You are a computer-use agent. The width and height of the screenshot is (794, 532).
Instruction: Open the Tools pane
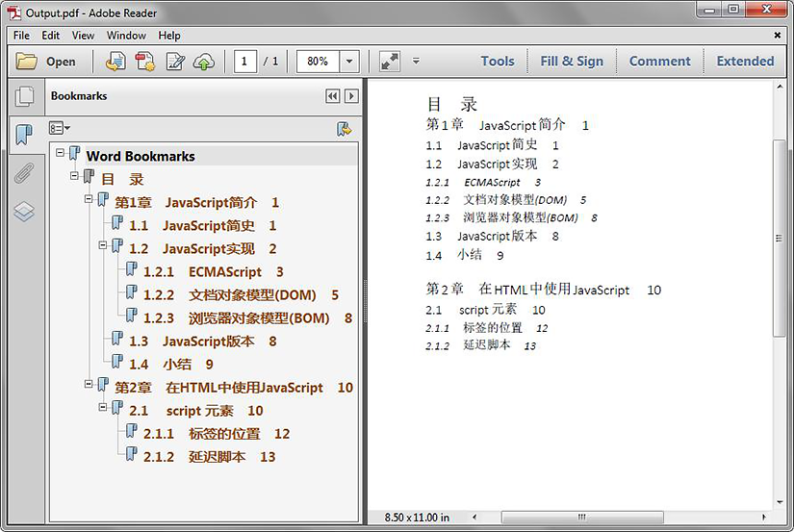click(498, 62)
